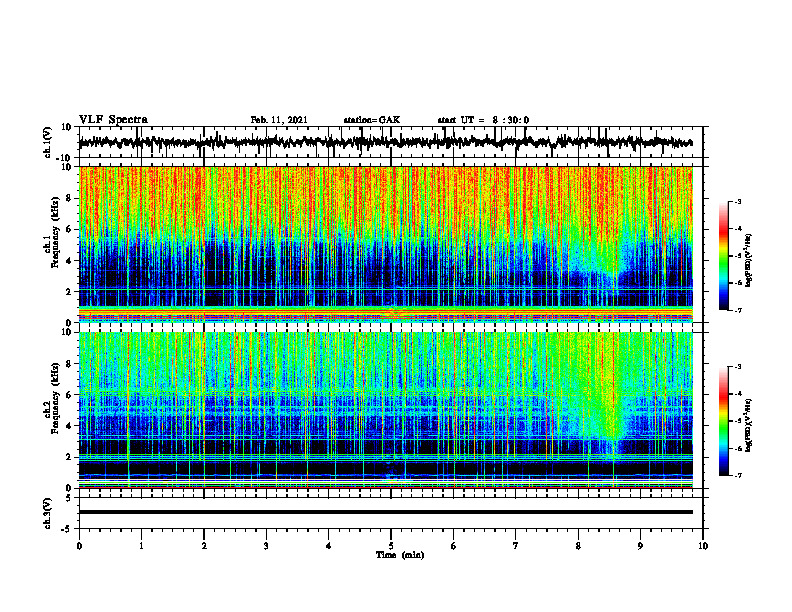
Task: Click the '-7' label on the ch.1 colorbar
Action: [737, 310]
